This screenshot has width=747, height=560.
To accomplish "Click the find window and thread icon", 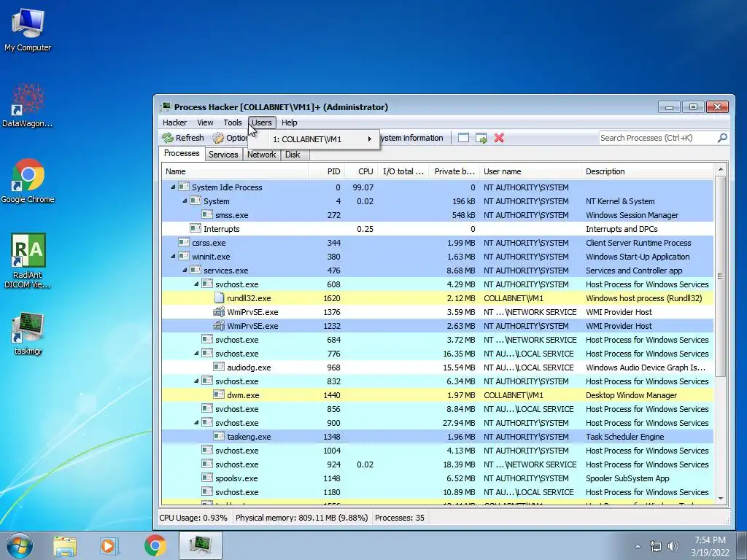I will (481, 138).
